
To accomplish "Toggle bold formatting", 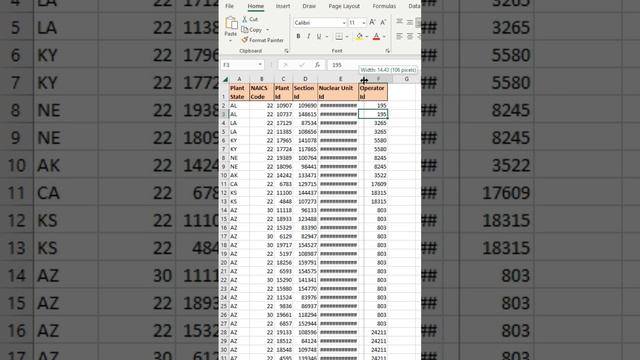I will (298, 36).
